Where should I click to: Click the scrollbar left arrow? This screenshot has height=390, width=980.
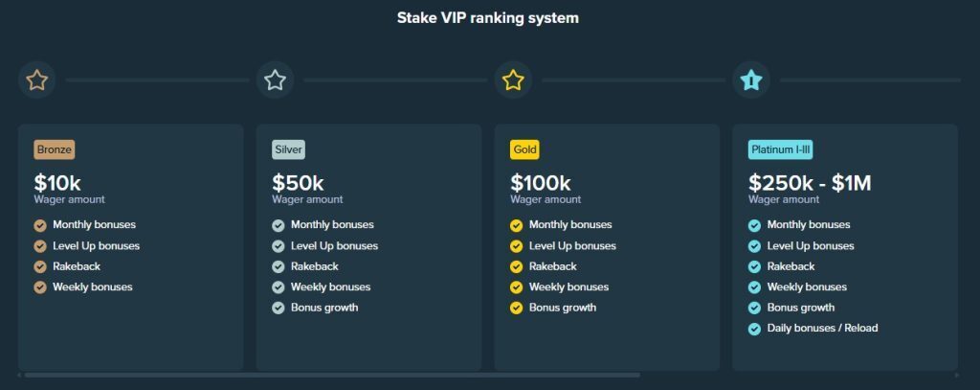(x=20, y=375)
